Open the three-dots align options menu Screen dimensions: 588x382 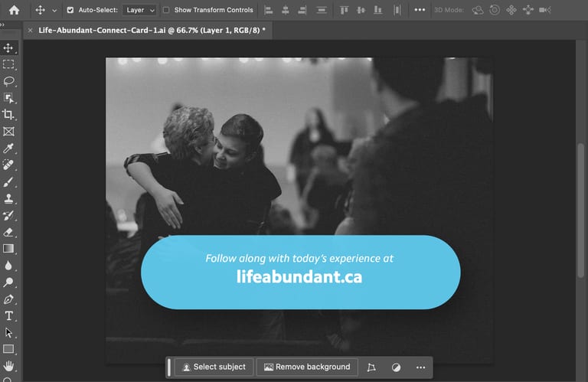[x=420, y=10]
